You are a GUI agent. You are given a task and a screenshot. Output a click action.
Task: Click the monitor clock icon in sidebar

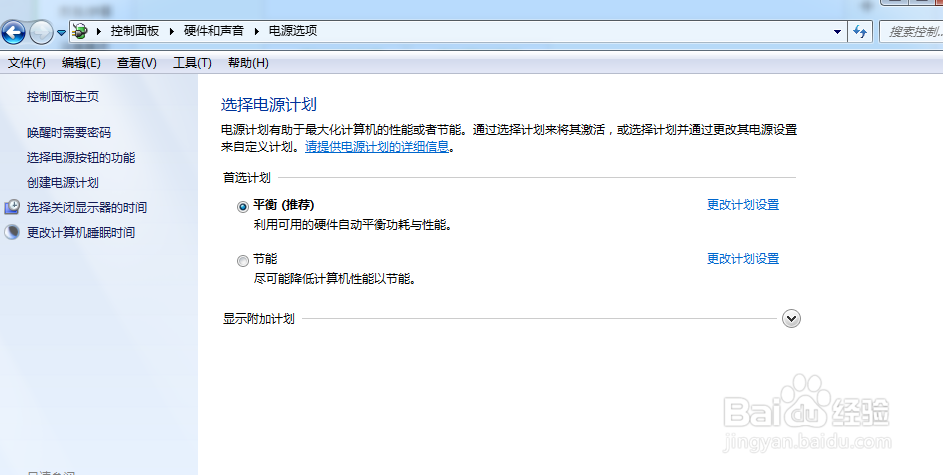pos(12,207)
